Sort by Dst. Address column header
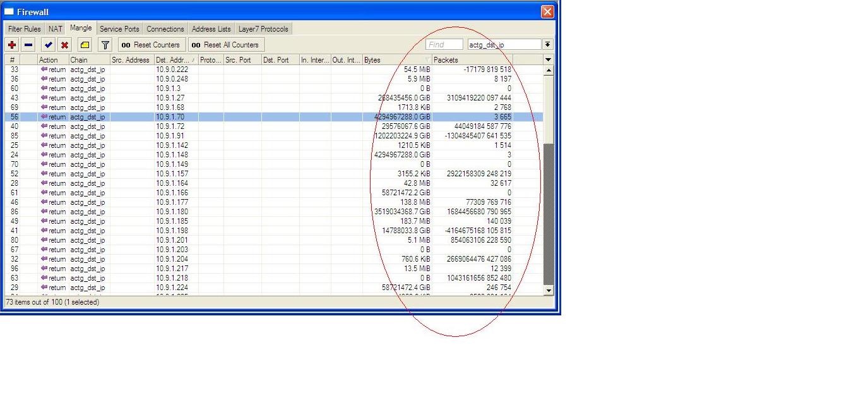The image size is (868, 407). click(x=176, y=60)
